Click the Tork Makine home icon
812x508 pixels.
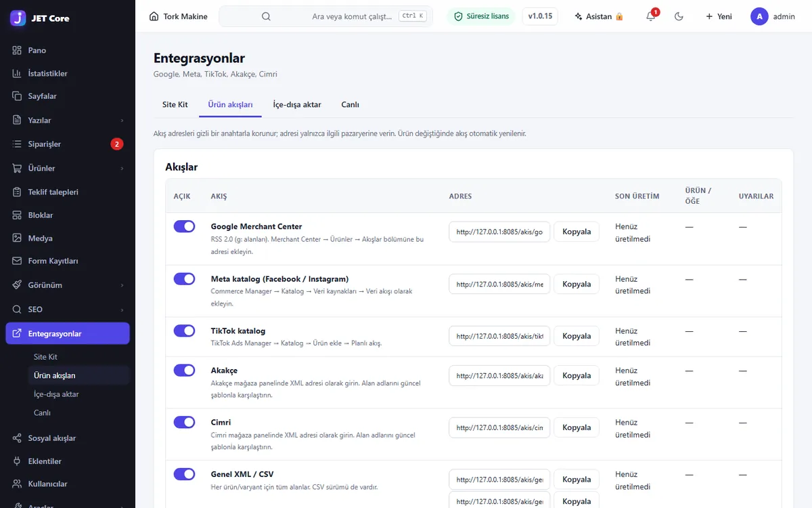click(154, 16)
